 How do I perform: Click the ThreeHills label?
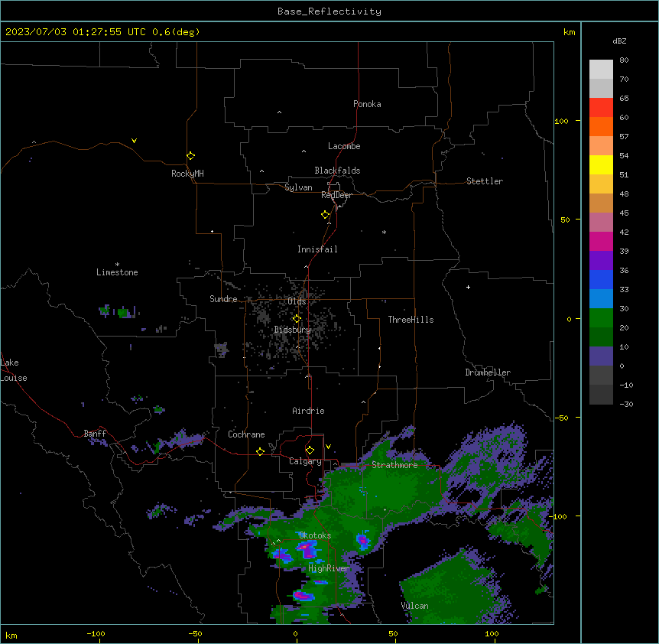[x=411, y=320]
